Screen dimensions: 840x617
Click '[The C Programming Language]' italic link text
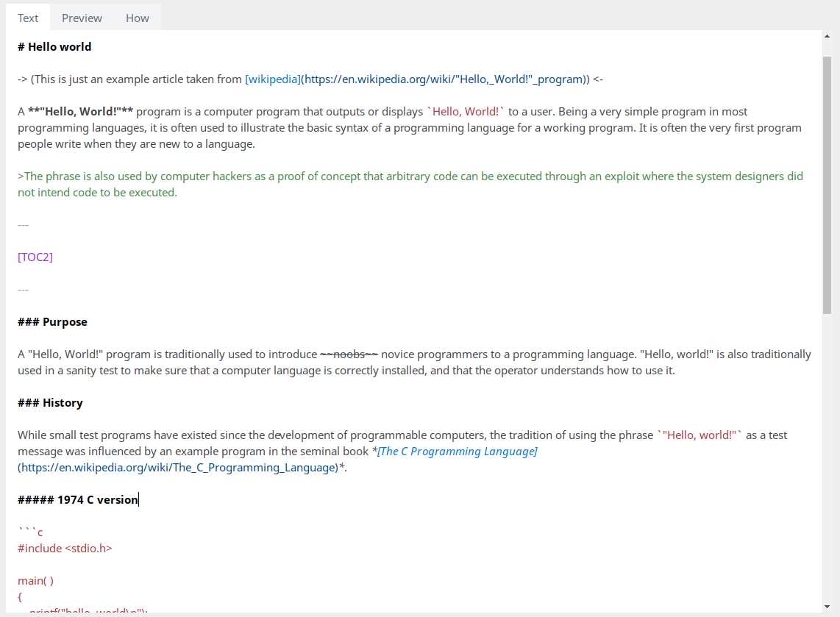[x=457, y=451]
